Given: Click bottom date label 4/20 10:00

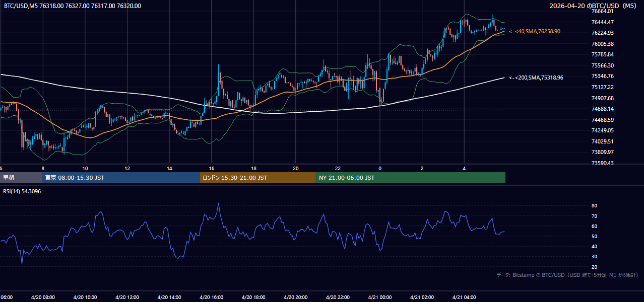Looking at the screenshot, I should [85, 297].
